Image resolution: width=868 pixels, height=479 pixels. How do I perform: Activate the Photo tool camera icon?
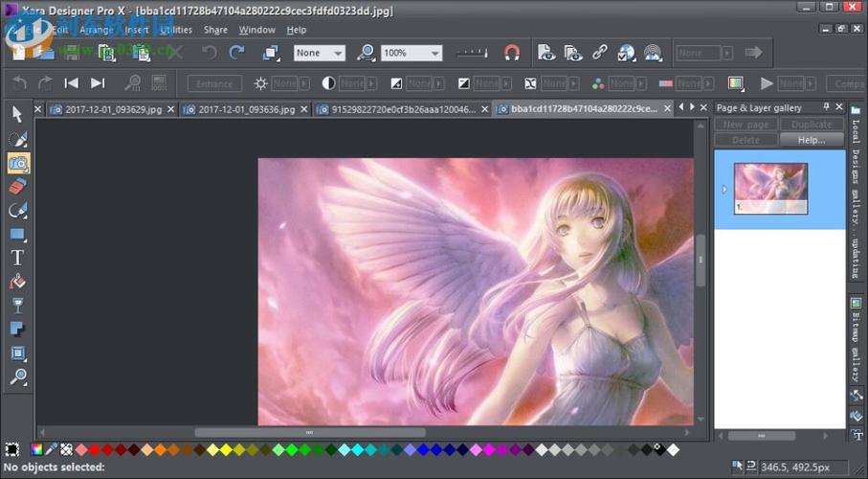pyautogui.click(x=18, y=163)
